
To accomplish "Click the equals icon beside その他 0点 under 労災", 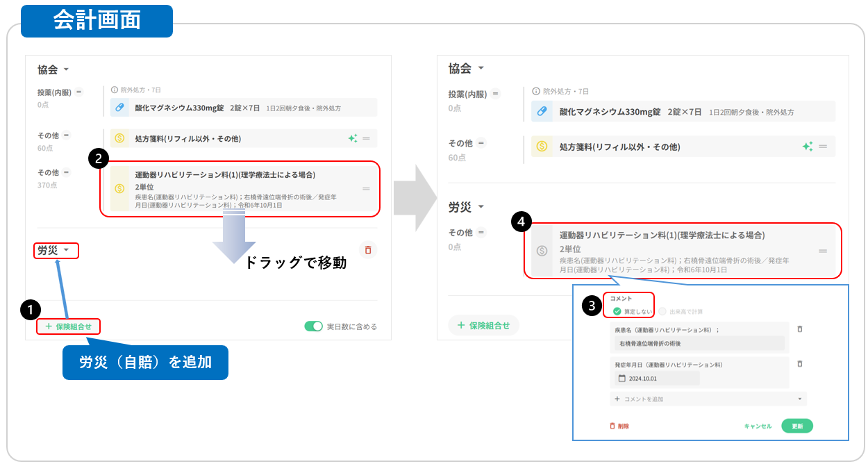I will 481,233.
